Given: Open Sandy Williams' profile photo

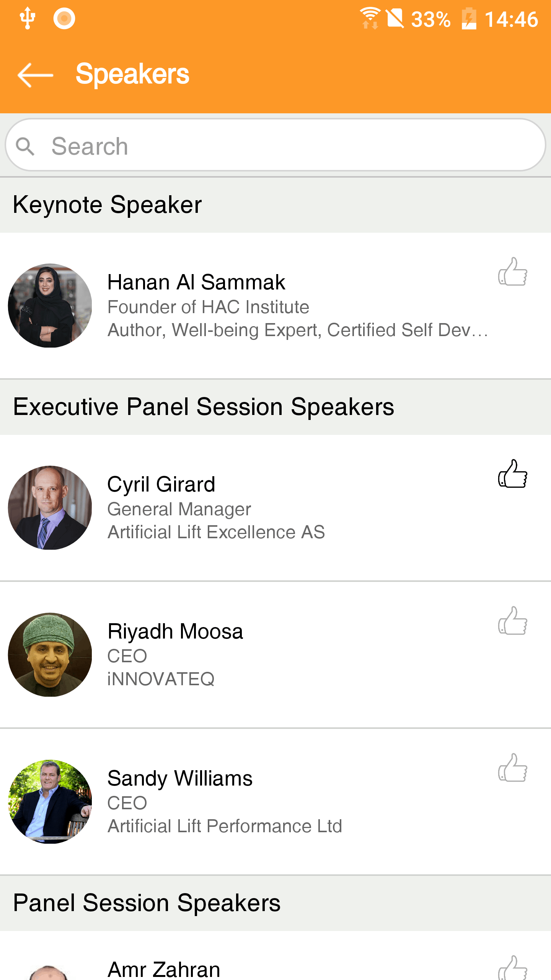Looking at the screenshot, I should click(50, 802).
